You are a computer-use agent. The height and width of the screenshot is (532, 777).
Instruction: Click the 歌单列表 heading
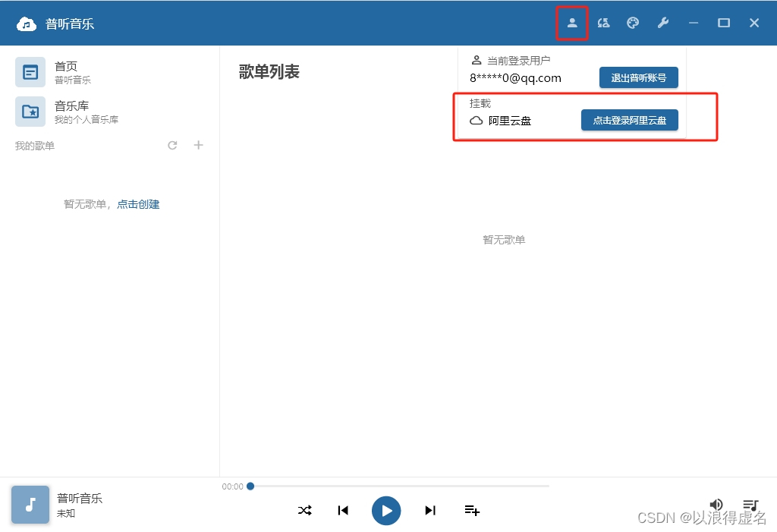coord(269,72)
